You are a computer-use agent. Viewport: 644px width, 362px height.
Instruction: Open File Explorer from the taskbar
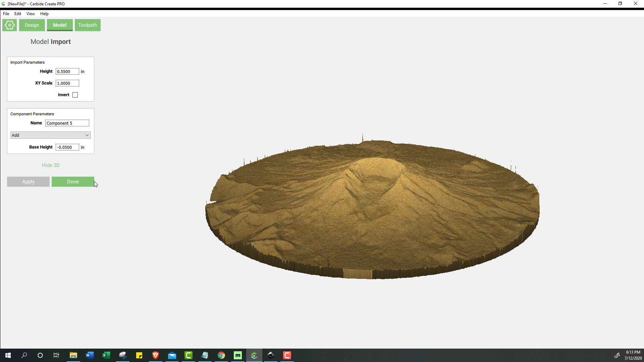coord(73,355)
